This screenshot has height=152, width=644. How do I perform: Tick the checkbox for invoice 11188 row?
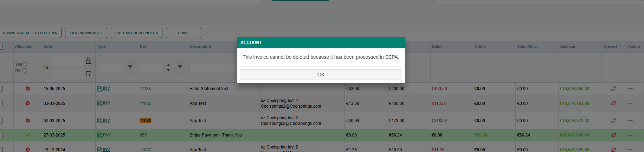1,89
